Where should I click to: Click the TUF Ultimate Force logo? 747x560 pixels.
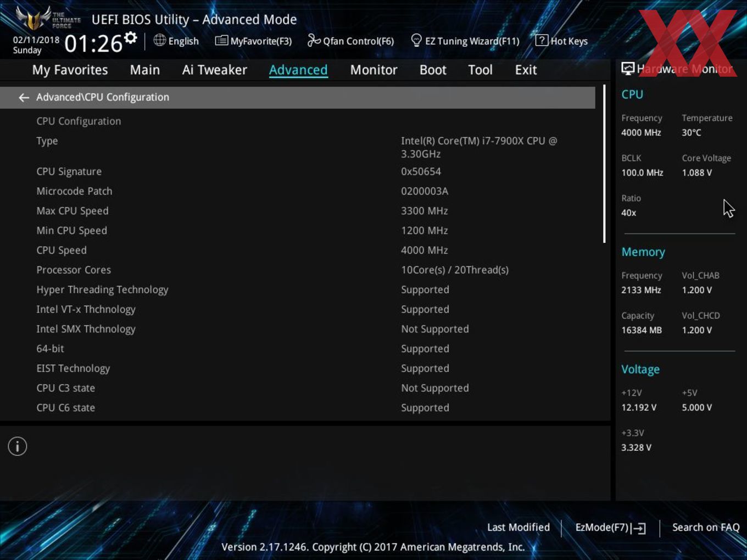click(48, 18)
